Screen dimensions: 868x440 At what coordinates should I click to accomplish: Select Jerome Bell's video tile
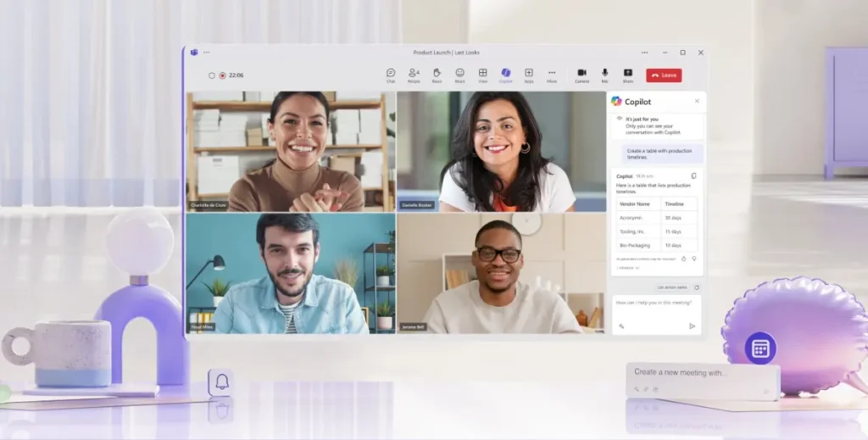tap(502, 273)
